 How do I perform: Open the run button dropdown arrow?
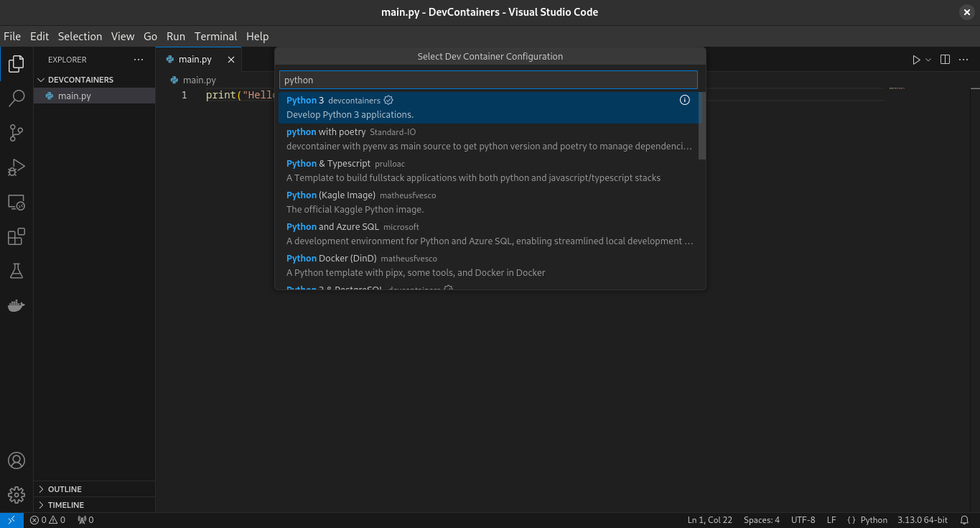click(928, 60)
